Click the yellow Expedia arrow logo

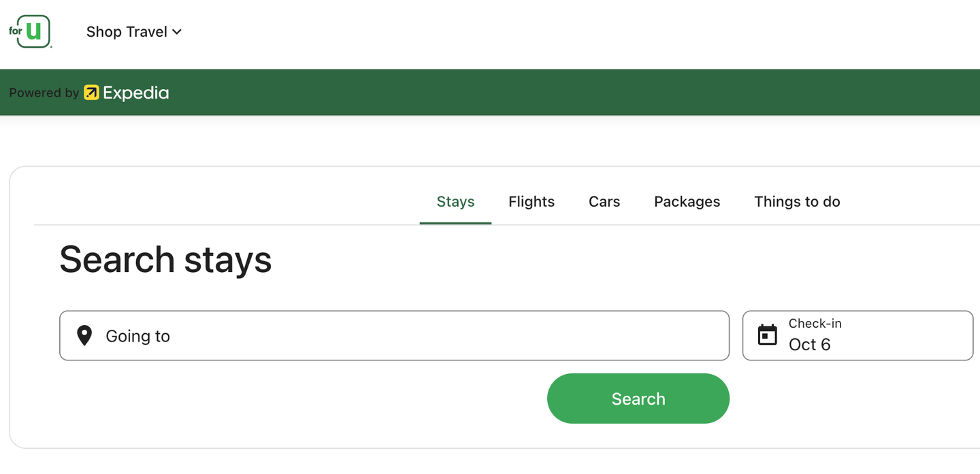pos(91,92)
